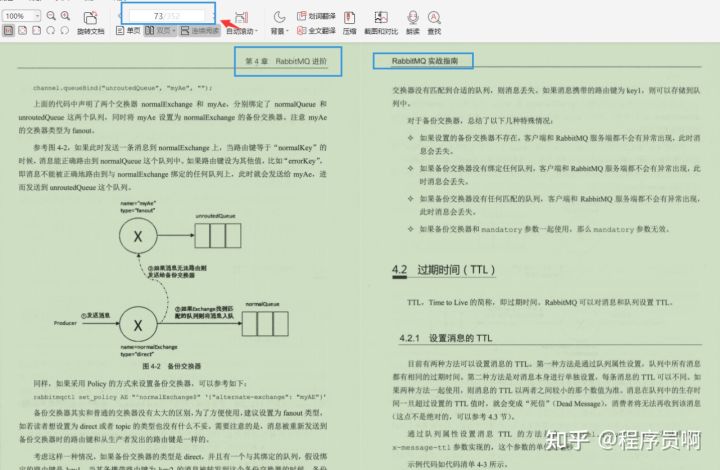Toggle 双页 double page view
The height and width of the screenshot is (470, 720).
160,31
